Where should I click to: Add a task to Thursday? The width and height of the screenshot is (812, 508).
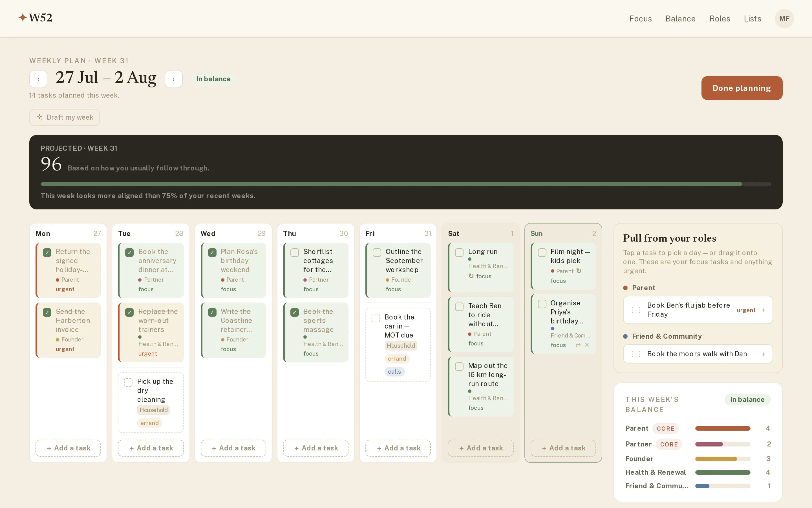click(316, 448)
